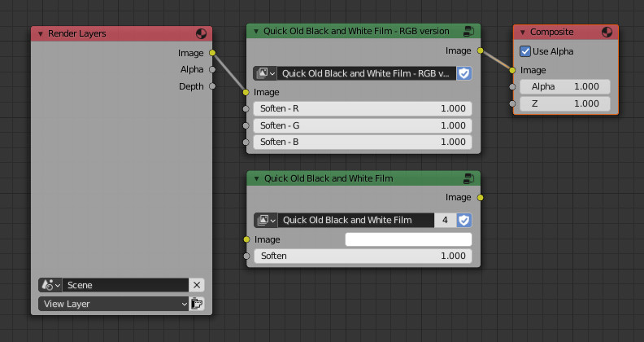The height and width of the screenshot is (342, 644).
Task: Click render button beside View Layer
Action: pyautogui.click(x=196, y=304)
